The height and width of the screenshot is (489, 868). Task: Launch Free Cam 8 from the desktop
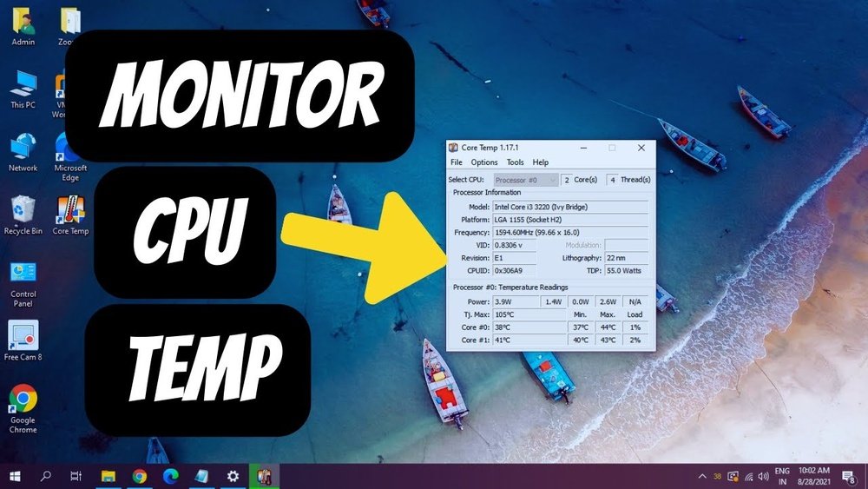tap(23, 340)
